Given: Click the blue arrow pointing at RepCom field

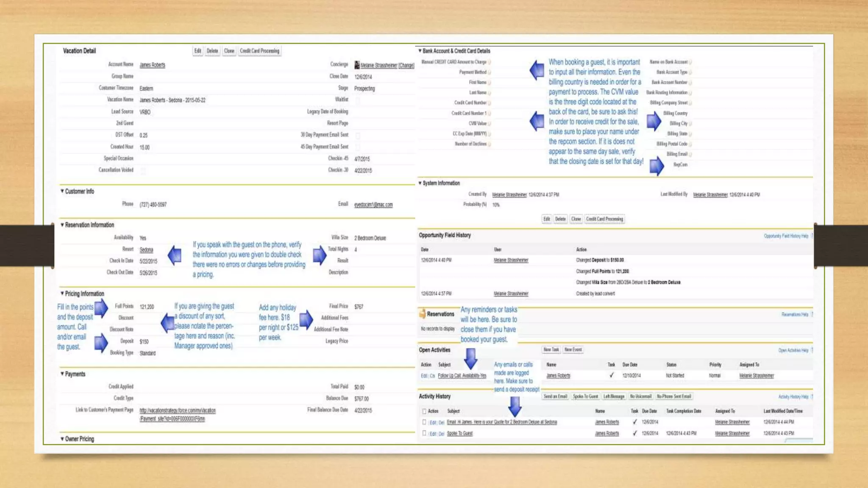Looking at the screenshot, I should coord(657,166).
